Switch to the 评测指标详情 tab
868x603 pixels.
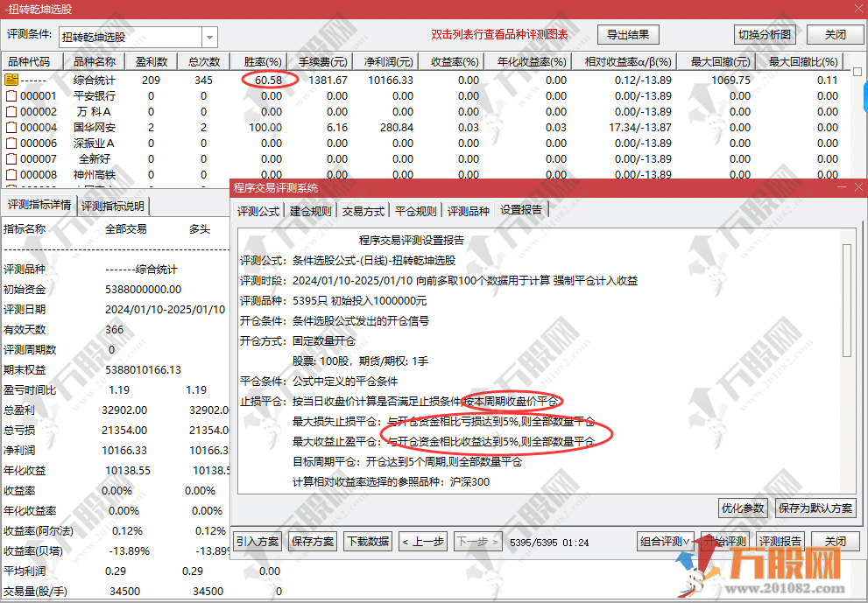[x=39, y=206]
